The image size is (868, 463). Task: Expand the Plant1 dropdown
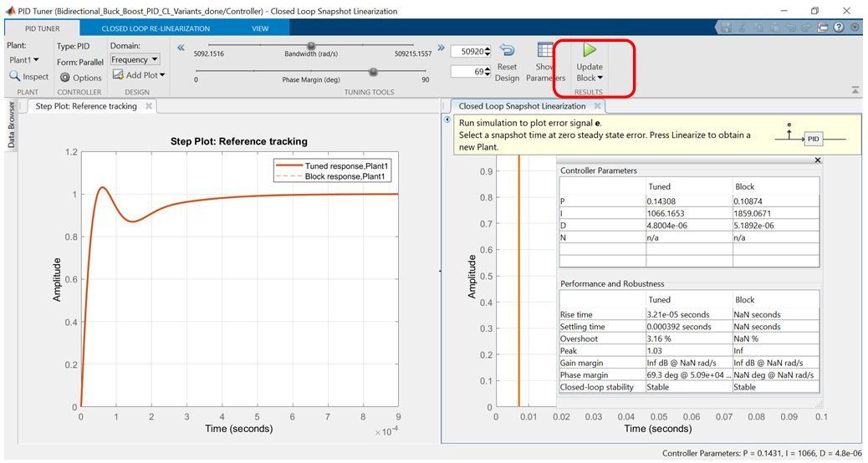click(x=24, y=60)
